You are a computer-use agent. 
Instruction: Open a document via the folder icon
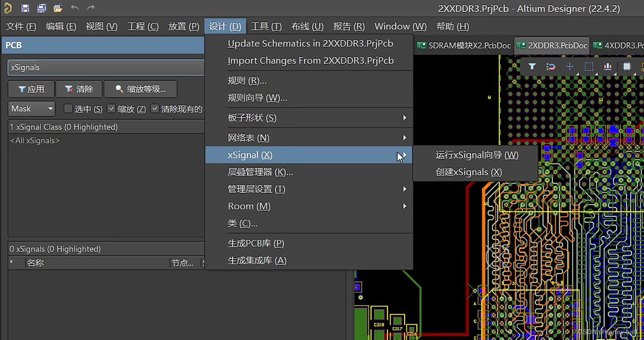57,8
